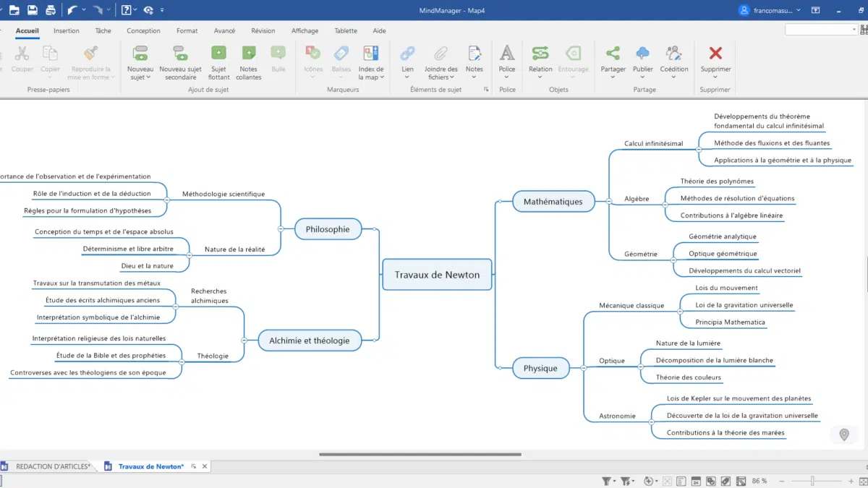
Task: Adjust the zoom slider in status bar
Action: tap(812, 481)
